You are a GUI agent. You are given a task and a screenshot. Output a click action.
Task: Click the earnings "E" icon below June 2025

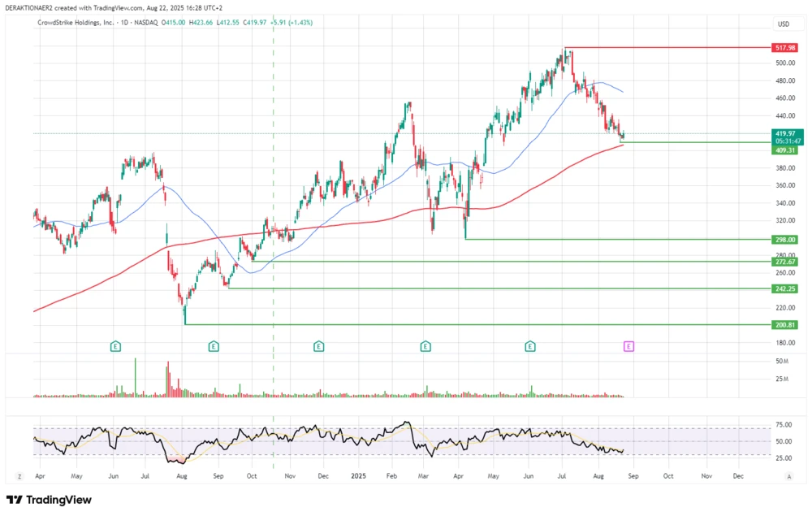529,345
